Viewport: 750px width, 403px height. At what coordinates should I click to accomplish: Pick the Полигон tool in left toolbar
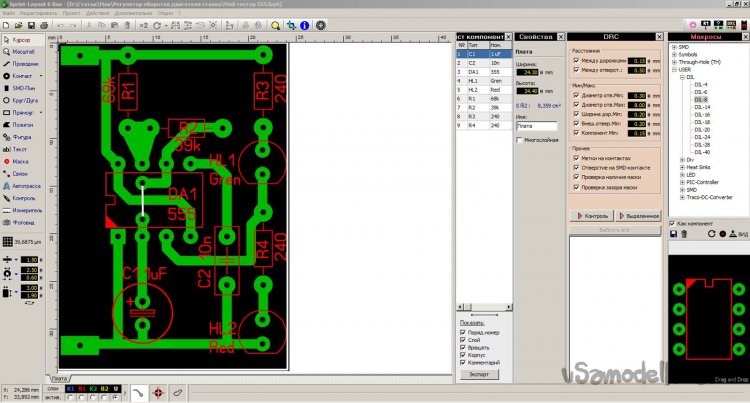[22, 126]
